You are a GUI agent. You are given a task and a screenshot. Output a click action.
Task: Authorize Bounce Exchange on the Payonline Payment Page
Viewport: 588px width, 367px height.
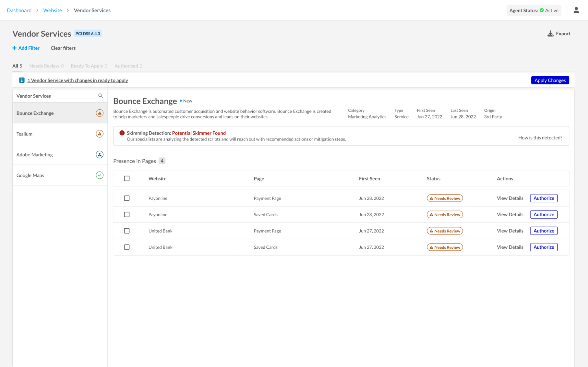[x=543, y=198]
